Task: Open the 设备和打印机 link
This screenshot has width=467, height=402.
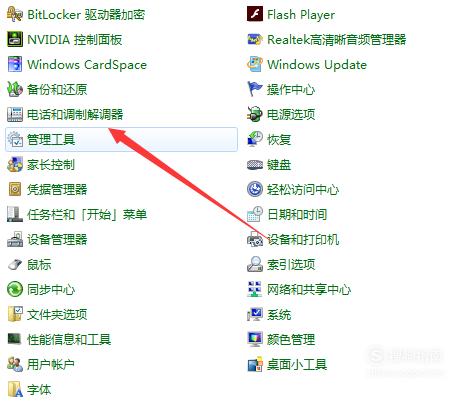Action: point(303,239)
